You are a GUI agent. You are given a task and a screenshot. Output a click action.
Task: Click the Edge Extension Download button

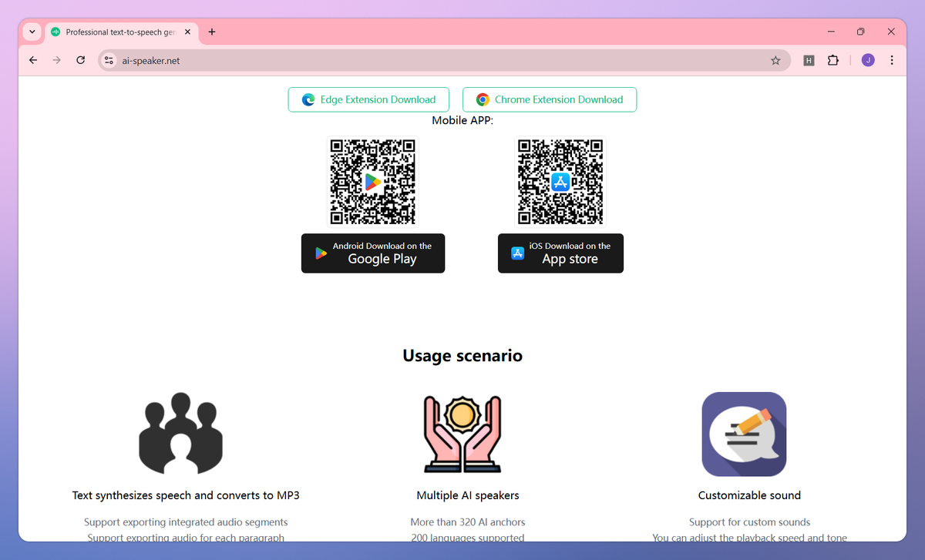click(x=368, y=99)
